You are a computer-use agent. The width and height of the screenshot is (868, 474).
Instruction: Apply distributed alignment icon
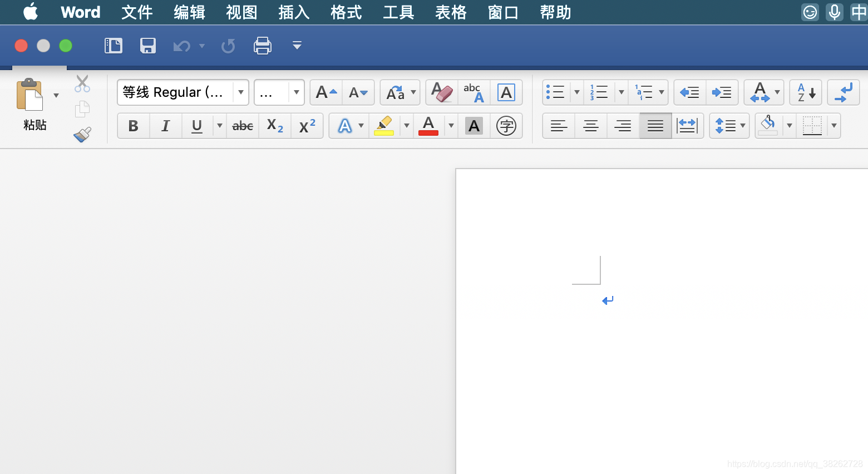688,126
